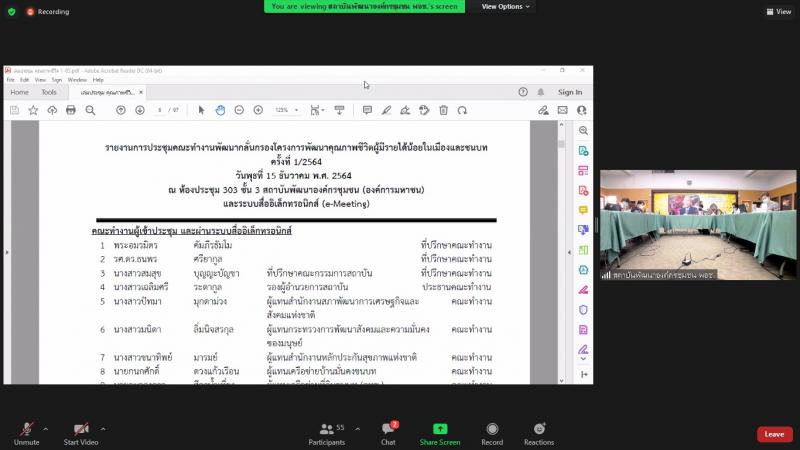Click the Record button
Image resolution: width=800 pixels, height=450 pixels.
[x=492, y=434]
